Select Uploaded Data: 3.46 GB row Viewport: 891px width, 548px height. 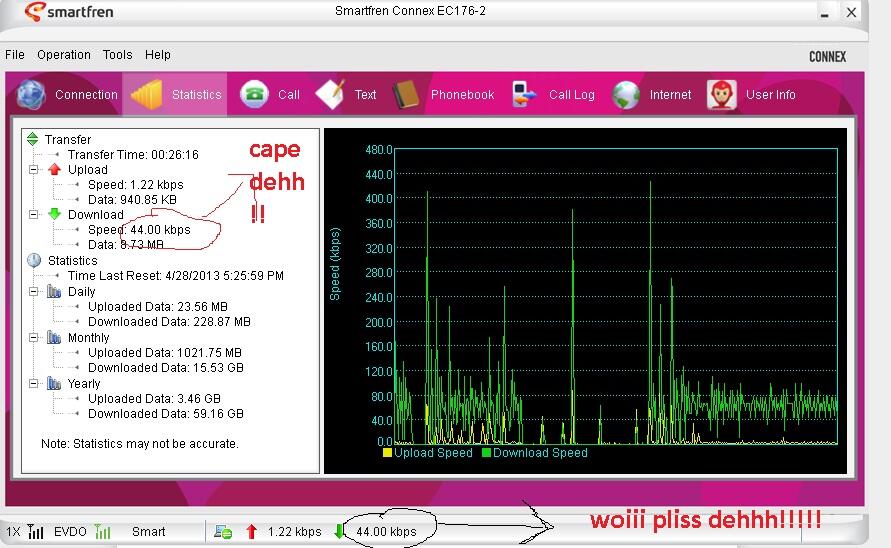click(154, 398)
